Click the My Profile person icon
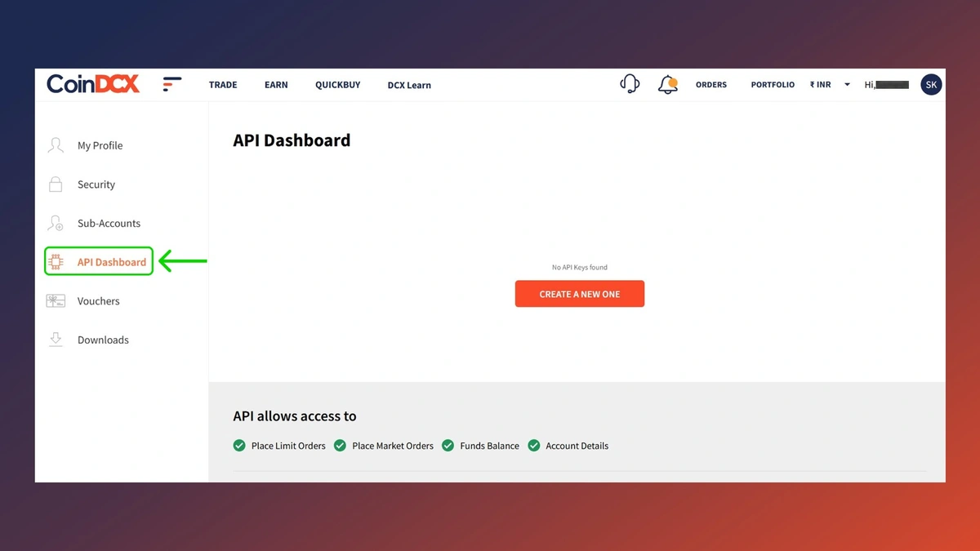Viewport: 980px width, 551px height. coord(56,145)
